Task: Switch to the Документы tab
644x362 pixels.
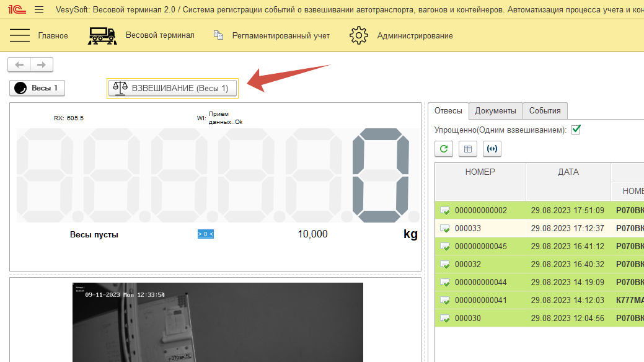Action: pos(495,110)
